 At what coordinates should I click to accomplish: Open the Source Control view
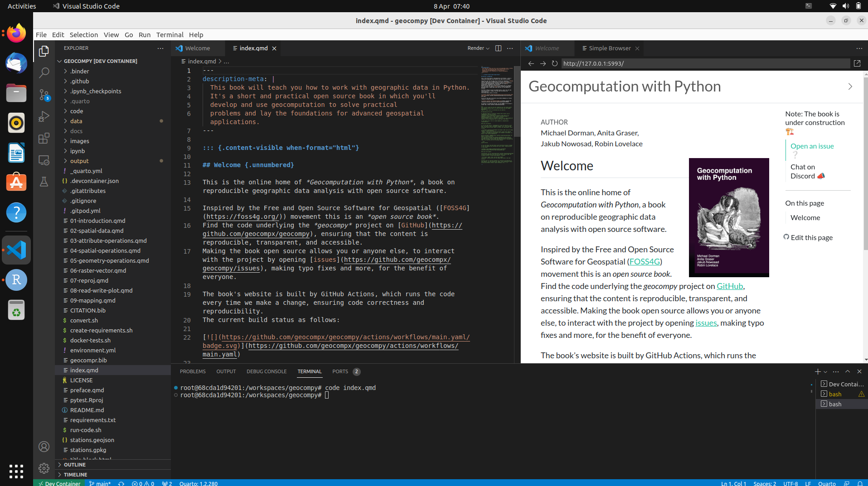pos(44,95)
